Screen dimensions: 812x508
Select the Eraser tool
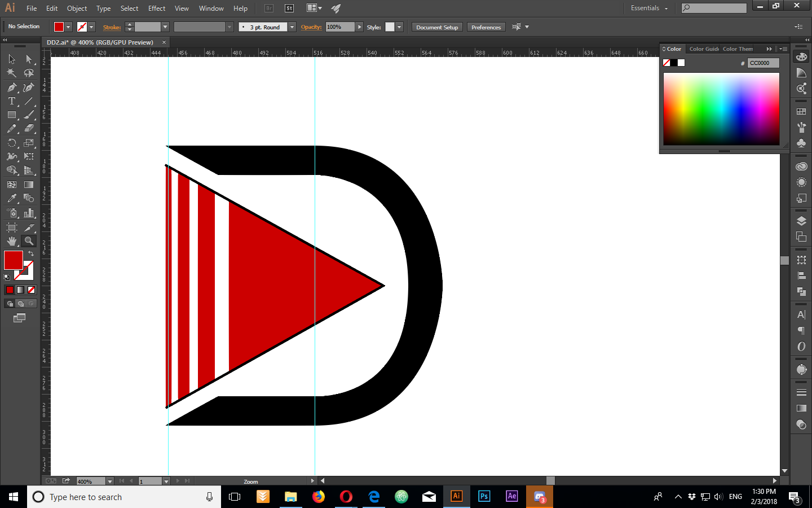click(x=29, y=129)
